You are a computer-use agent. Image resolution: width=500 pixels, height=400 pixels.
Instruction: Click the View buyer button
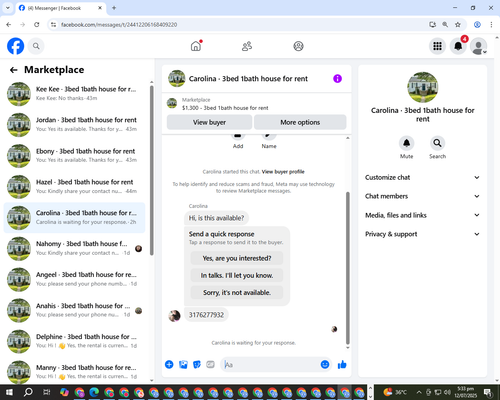(x=209, y=122)
